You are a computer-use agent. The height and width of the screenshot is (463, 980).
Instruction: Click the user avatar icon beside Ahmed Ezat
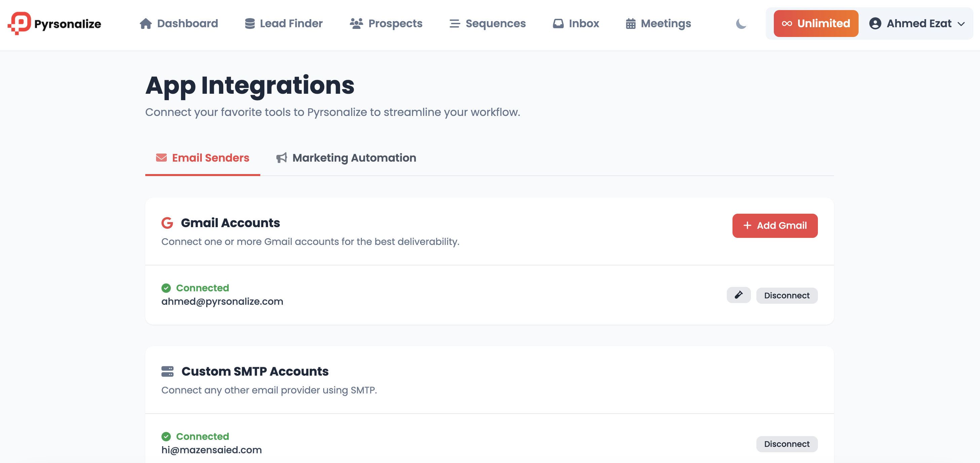(x=875, y=24)
